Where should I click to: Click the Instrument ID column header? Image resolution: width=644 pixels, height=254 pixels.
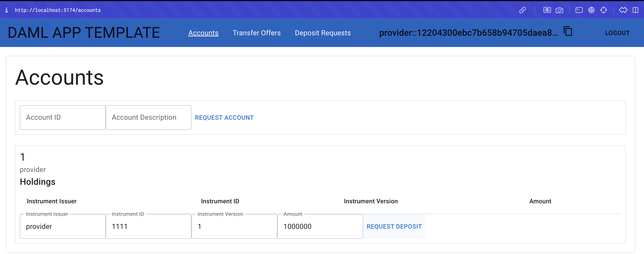tap(220, 201)
